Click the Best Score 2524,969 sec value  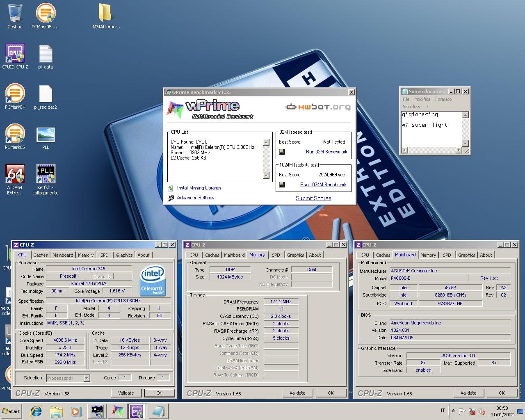332,175
